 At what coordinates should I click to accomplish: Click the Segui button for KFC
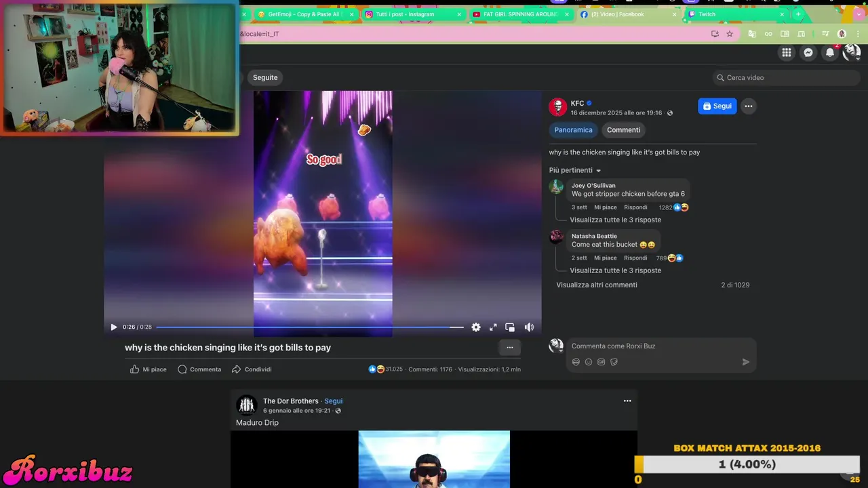pos(717,106)
